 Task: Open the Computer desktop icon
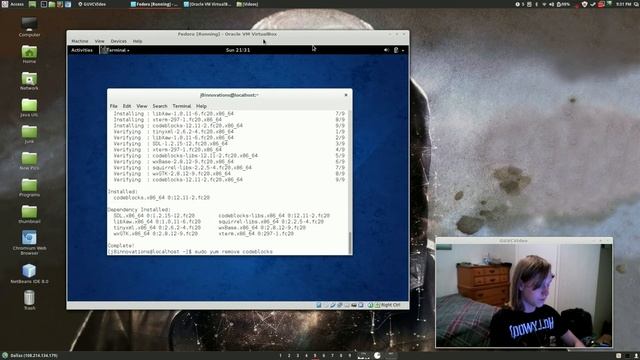[29, 27]
